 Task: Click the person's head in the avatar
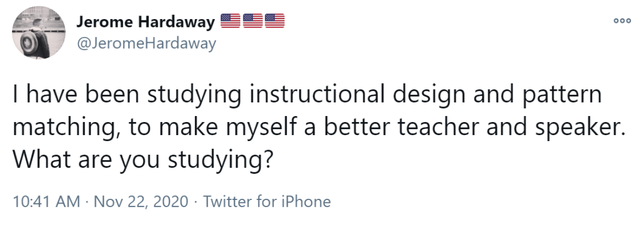(38, 23)
